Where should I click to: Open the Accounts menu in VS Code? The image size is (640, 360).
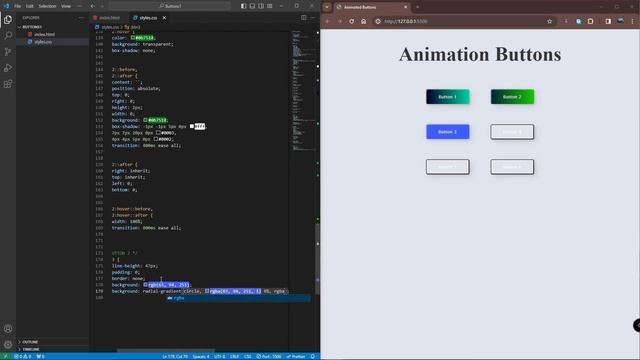8,329
